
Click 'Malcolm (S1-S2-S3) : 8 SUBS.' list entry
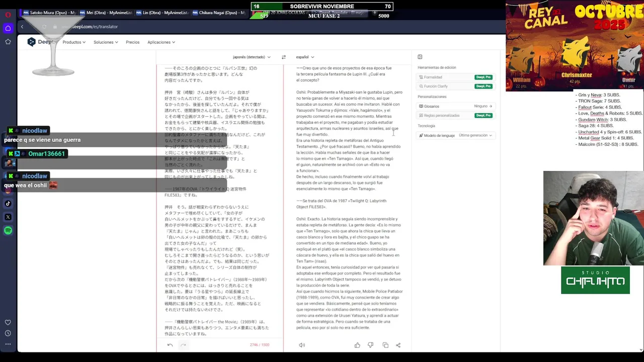pos(608,144)
